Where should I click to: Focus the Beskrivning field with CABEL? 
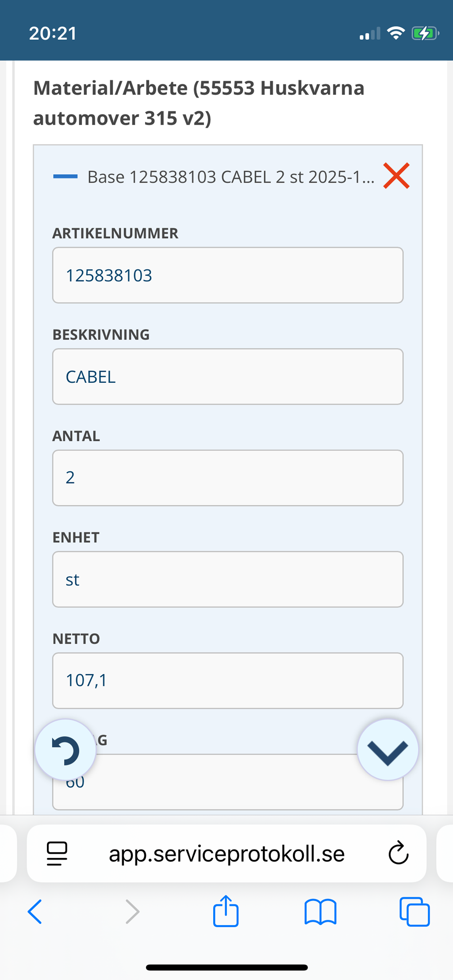coord(227,377)
